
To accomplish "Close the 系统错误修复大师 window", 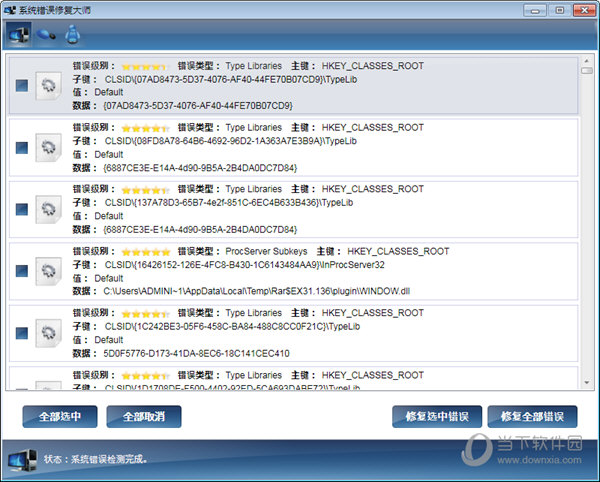I will (x=584, y=11).
